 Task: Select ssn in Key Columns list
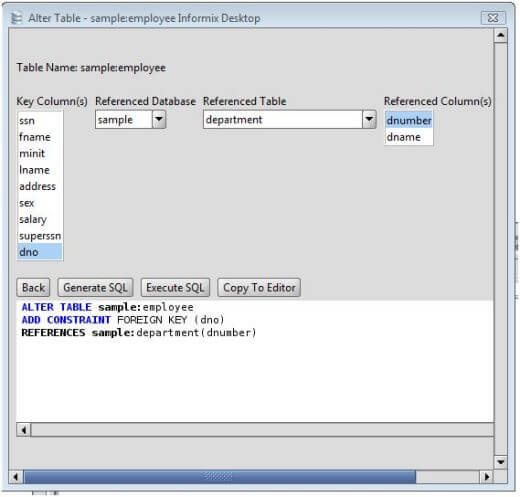[40, 121]
